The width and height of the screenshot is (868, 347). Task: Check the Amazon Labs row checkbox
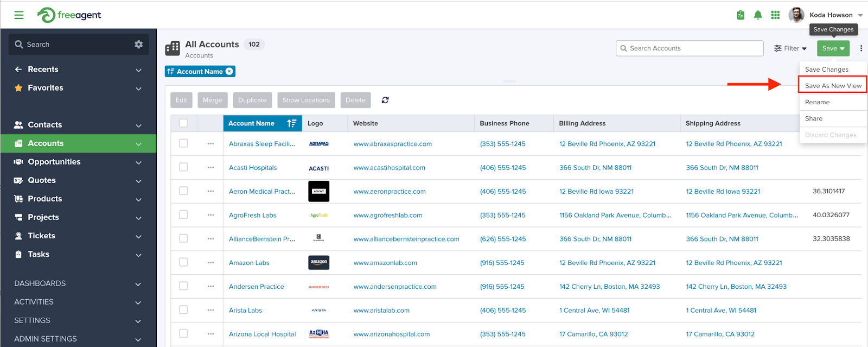click(x=183, y=262)
